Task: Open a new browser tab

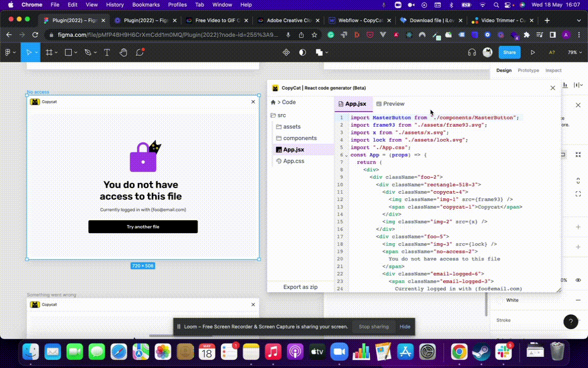Action: click(x=547, y=20)
